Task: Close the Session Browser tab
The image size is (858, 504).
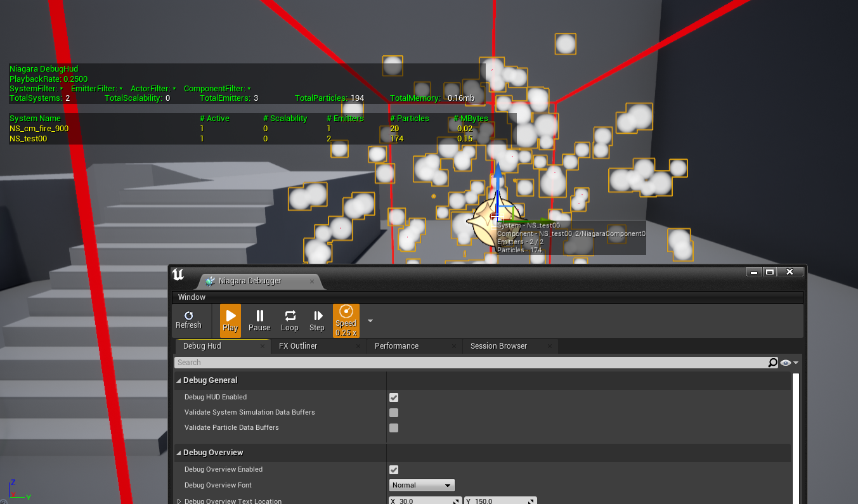Action: point(550,346)
